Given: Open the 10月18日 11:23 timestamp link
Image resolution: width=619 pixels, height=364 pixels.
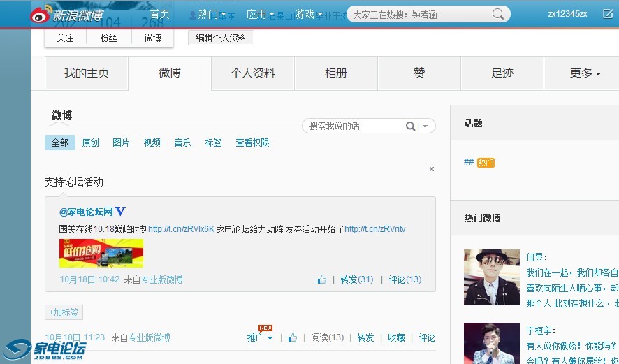Looking at the screenshot, I should (x=75, y=337).
